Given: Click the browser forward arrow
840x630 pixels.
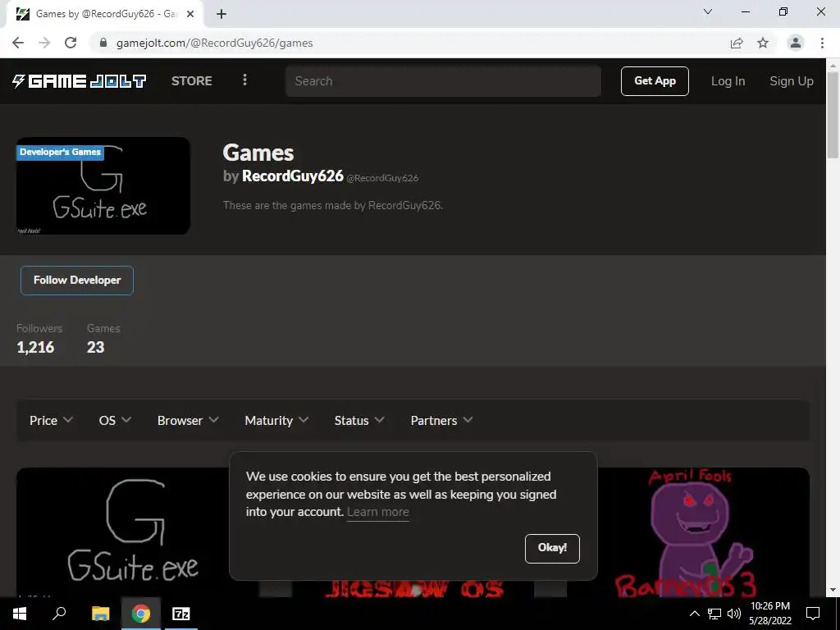Looking at the screenshot, I should 44,43.
